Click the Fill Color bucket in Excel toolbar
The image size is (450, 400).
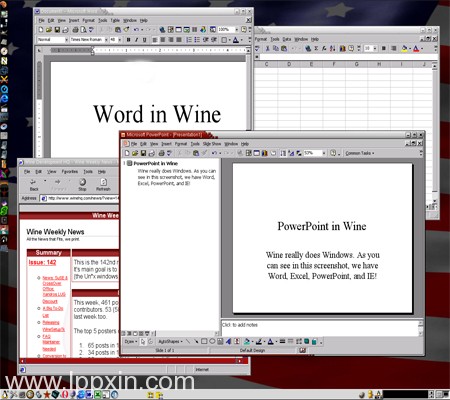coord(404,48)
